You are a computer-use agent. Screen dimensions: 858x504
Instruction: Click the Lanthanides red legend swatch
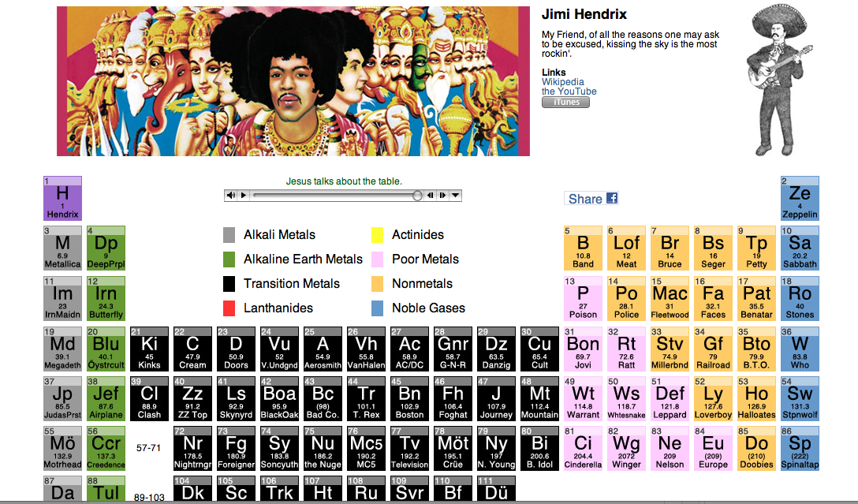point(229,308)
